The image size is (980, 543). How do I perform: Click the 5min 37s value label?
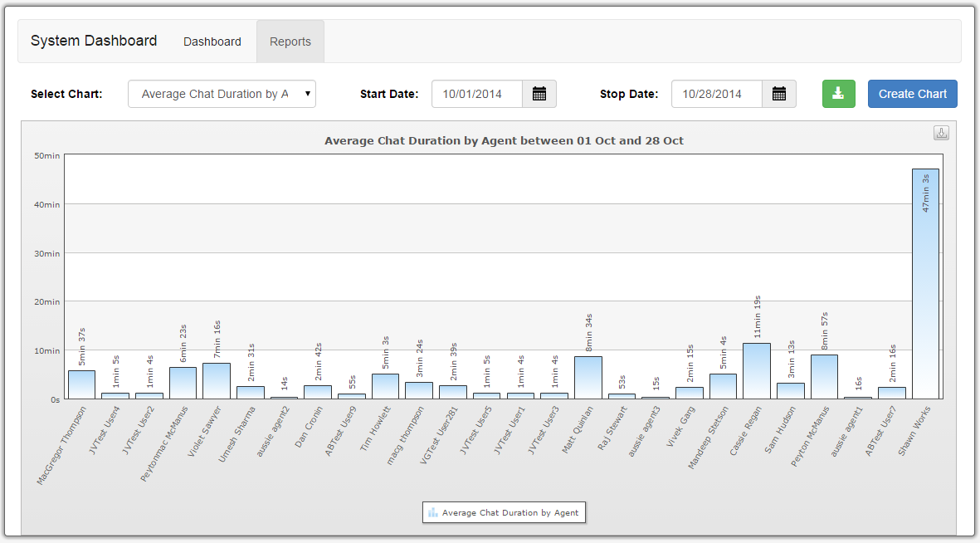(x=82, y=346)
